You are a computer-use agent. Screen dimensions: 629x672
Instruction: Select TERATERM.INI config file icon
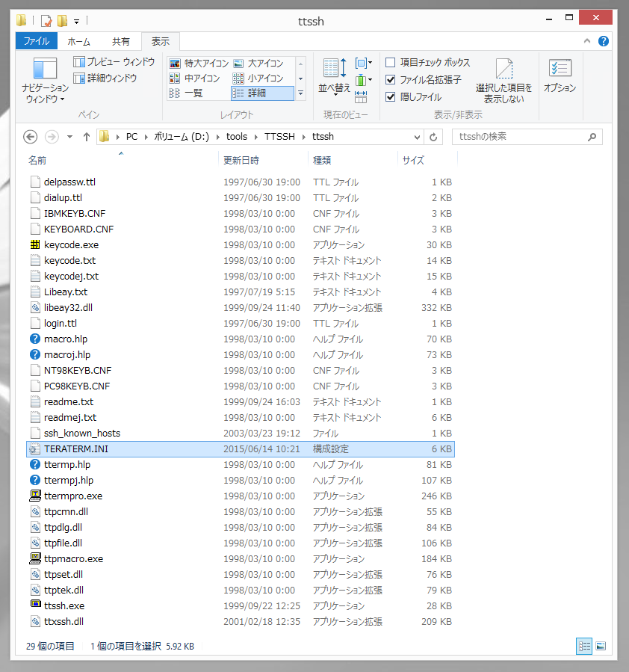[x=35, y=448]
